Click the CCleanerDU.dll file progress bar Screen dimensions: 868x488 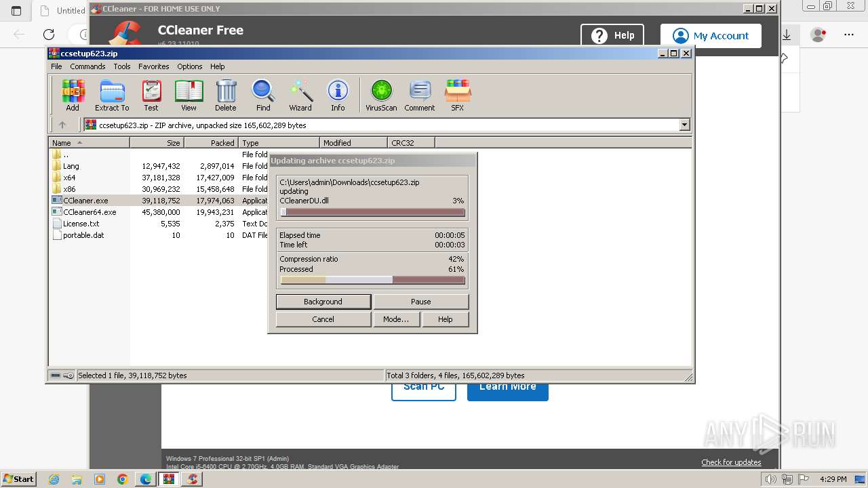point(373,212)
